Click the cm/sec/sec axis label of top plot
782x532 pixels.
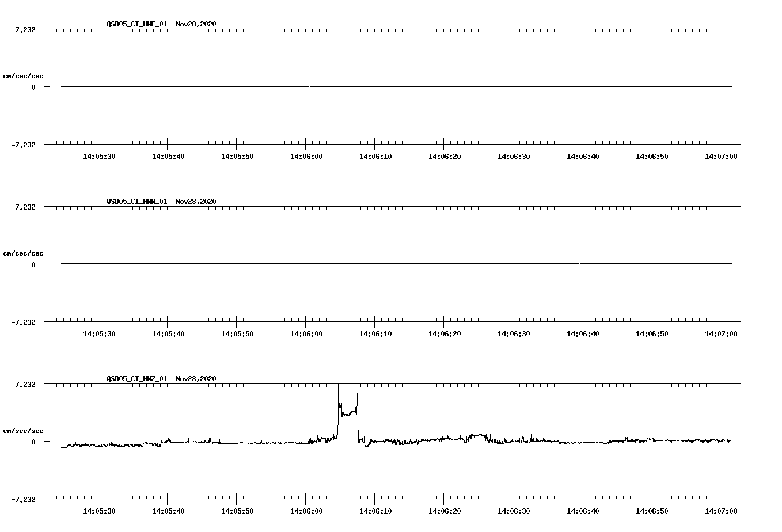pyautogui.click(x=24, y=75)
